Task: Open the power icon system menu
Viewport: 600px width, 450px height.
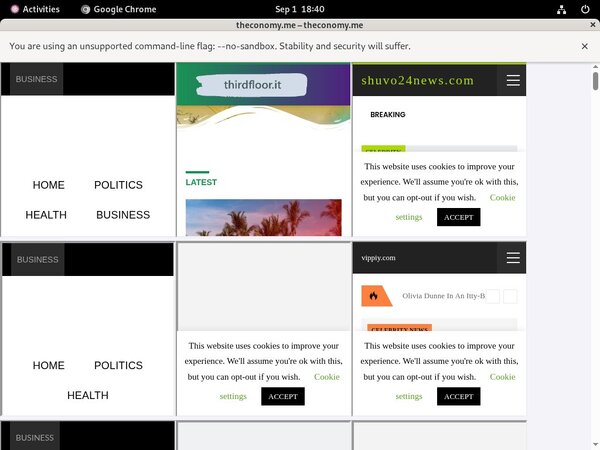Action: click(587, 9)
